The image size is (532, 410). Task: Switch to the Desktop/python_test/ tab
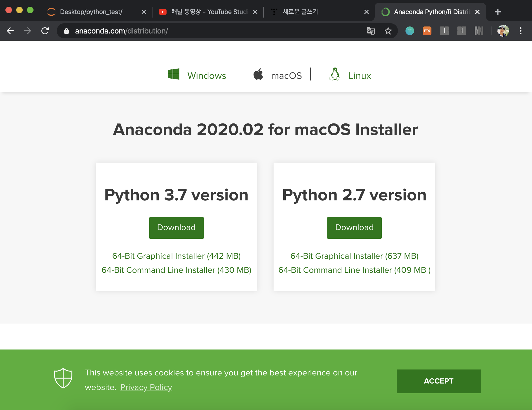click(91, 12)
